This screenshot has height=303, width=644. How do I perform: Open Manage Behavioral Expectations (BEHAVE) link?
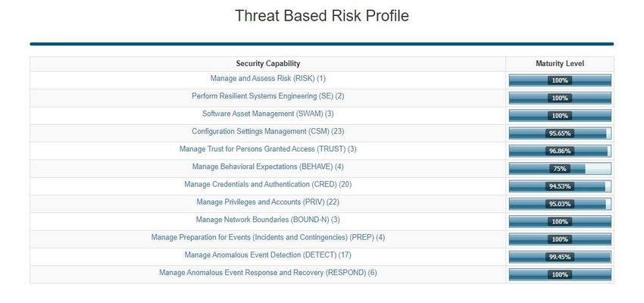click(x=267, y=167)
